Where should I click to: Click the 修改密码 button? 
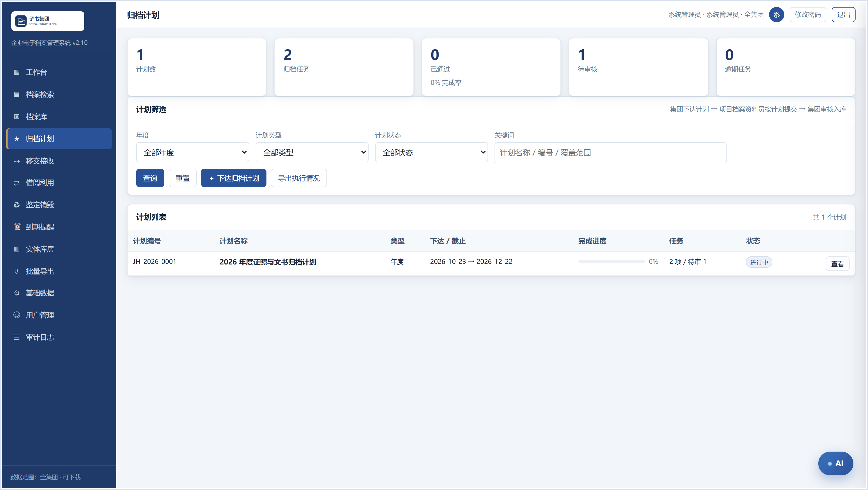click(808, 15)
